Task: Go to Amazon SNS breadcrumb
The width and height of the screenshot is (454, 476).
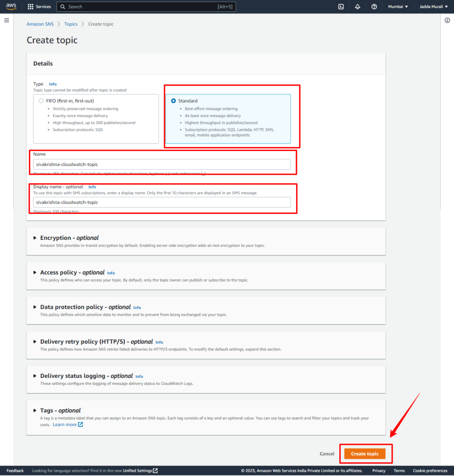Action: (40, 24)
